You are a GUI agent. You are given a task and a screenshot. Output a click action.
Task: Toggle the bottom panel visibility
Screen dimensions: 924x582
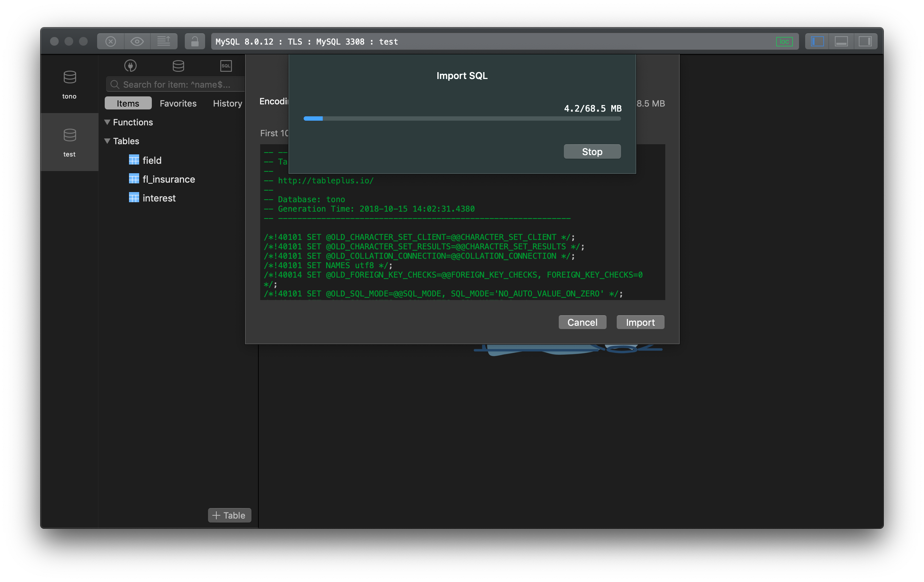click(842, 41)
